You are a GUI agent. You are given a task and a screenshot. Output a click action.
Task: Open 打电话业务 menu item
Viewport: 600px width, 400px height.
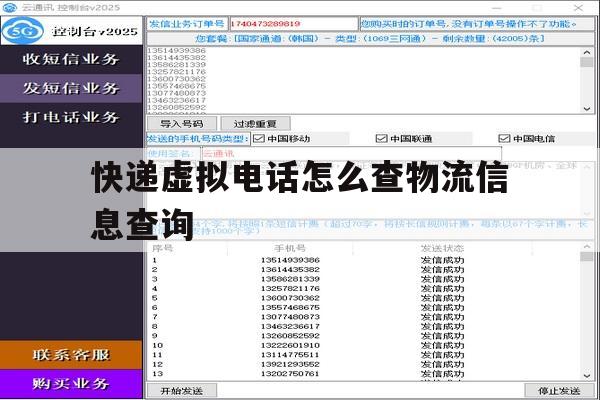71,117
